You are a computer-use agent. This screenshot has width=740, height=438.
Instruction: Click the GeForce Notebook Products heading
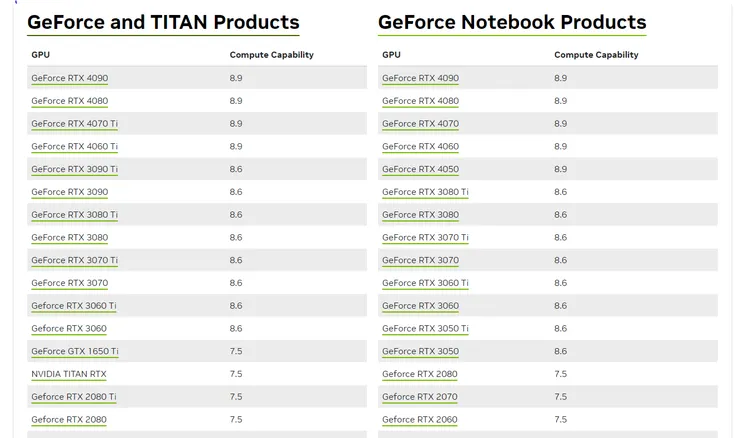pos(512,22)
